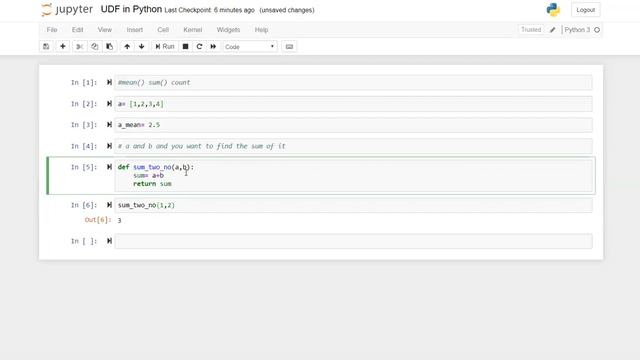Run cell In [3] with its run icon
The image size is (640, 360).
[109, 124]
